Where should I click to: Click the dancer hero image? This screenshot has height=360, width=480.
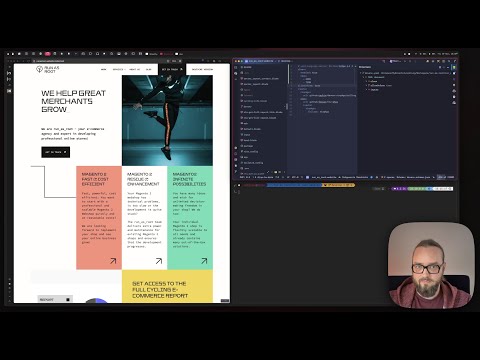pos(167,120)
